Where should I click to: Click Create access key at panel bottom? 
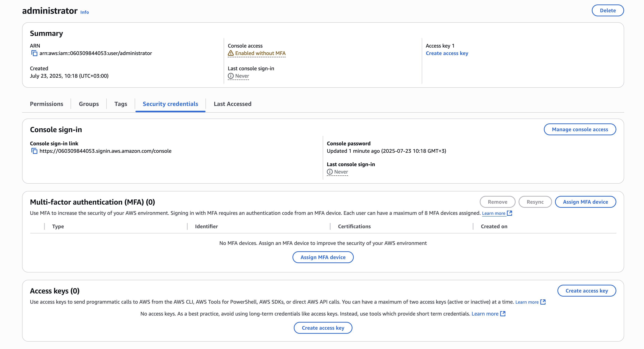coord(323,328)
